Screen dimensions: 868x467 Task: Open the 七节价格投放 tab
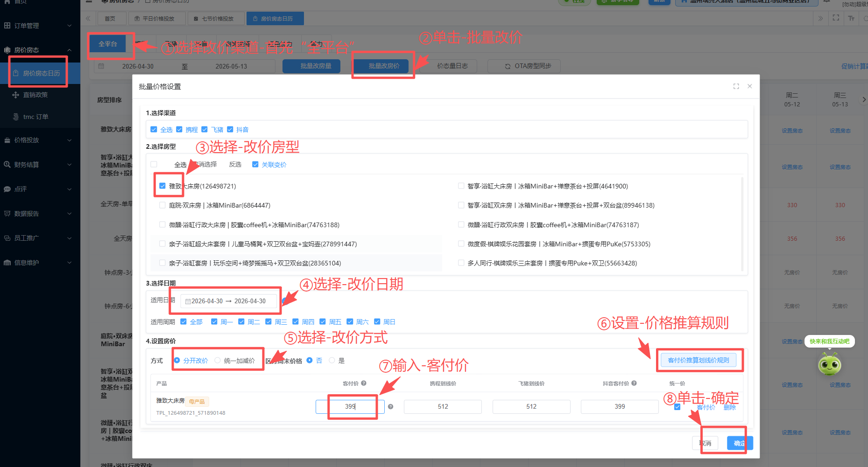click(x=217, y=19)
